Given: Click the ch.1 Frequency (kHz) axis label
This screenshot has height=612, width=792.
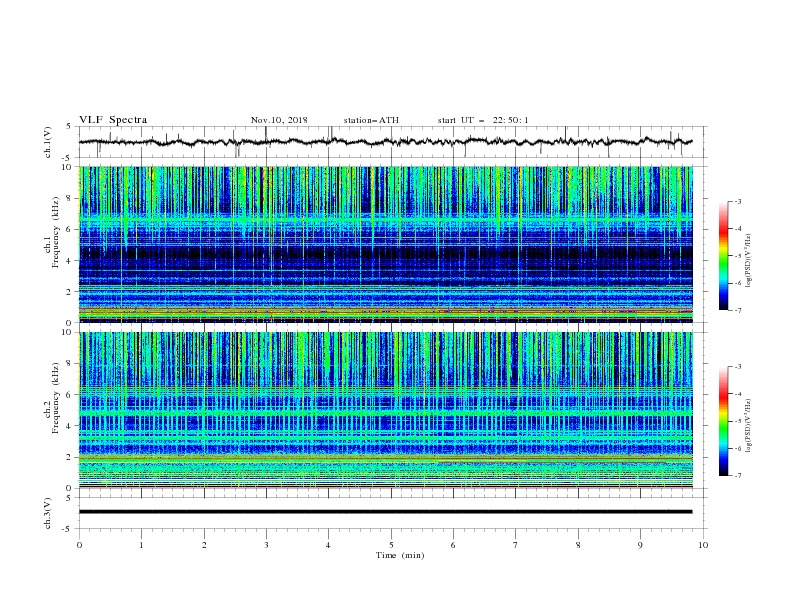Looking at the screenshot, I should pyautogui.click(x=52, y=244).
